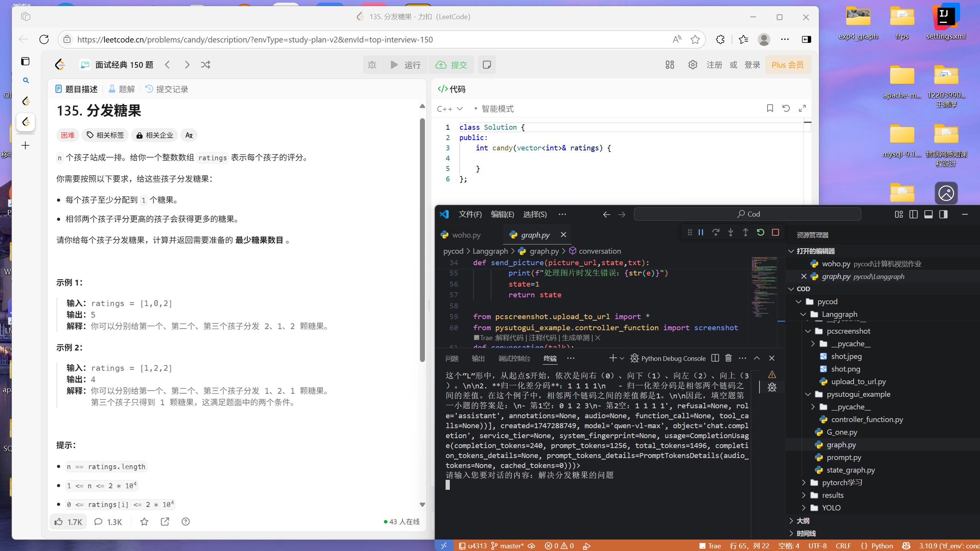Open browser extensions puzzle icon
980x551 pixels.
[720, 39]
